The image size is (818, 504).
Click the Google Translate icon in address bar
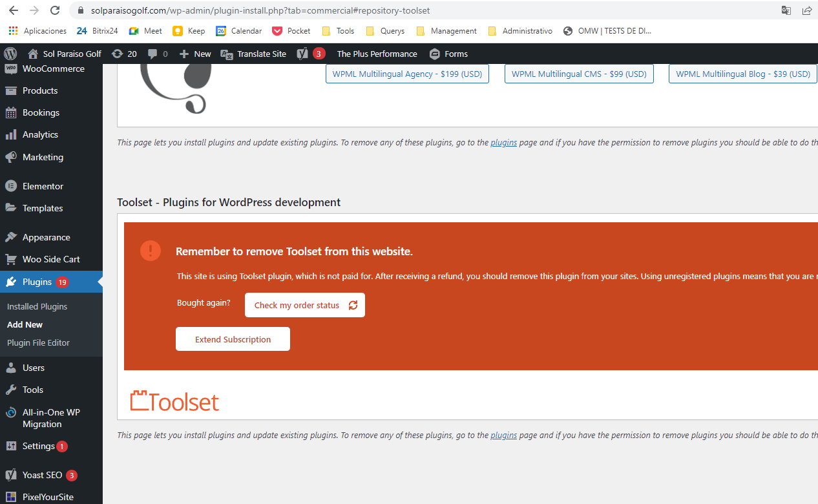click(786, 10)
